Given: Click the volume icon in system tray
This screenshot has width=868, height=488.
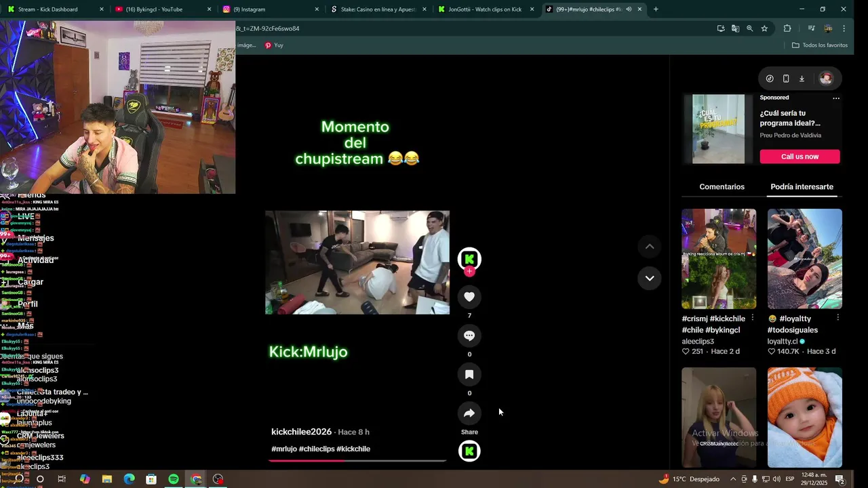Looking at the screenshot, I should [776, 479].
